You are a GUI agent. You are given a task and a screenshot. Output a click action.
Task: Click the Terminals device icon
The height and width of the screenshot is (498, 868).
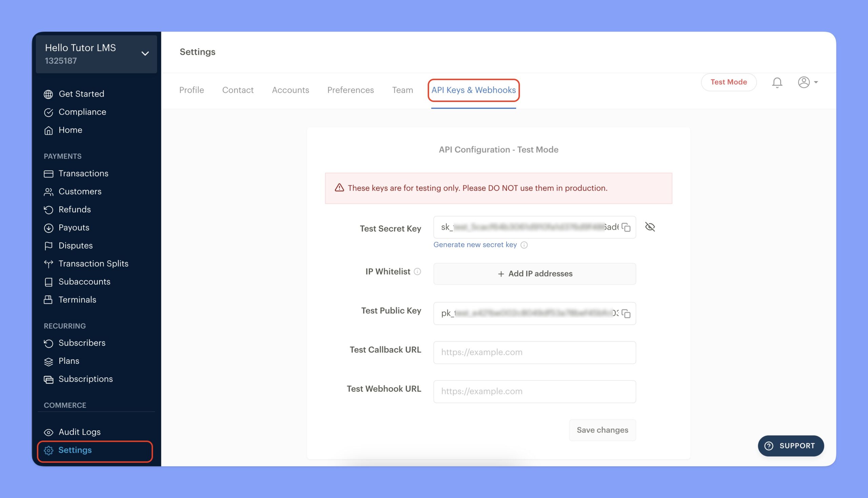pyautogui.click(x=48, y=299)
